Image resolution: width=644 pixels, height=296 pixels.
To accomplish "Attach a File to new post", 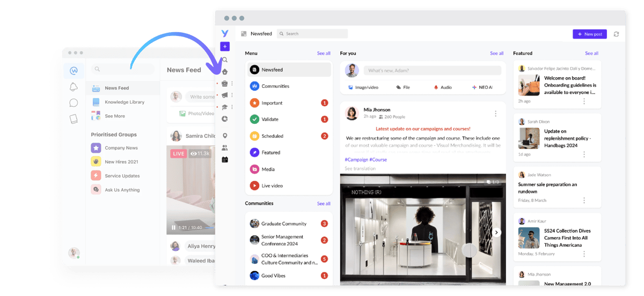I will click(x=402, y=87).
